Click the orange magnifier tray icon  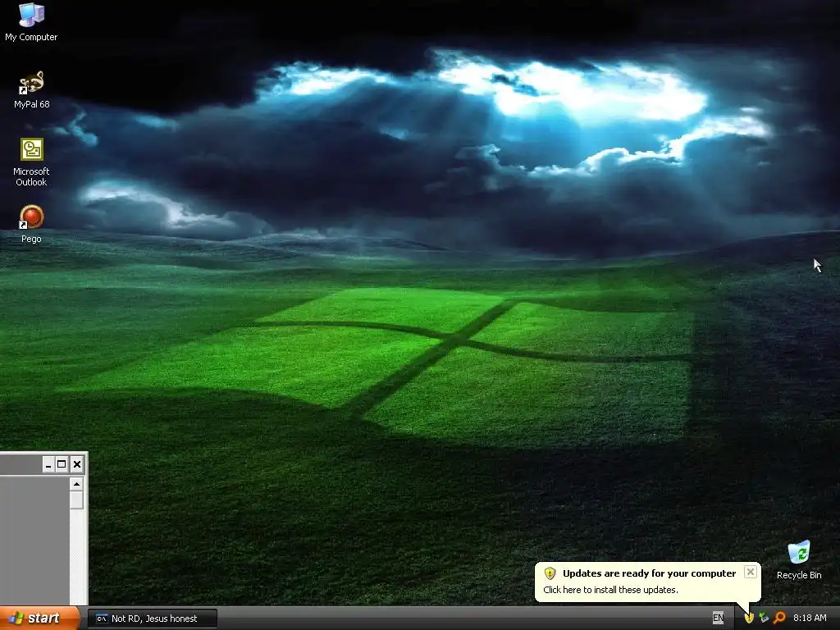pos(779,619)
